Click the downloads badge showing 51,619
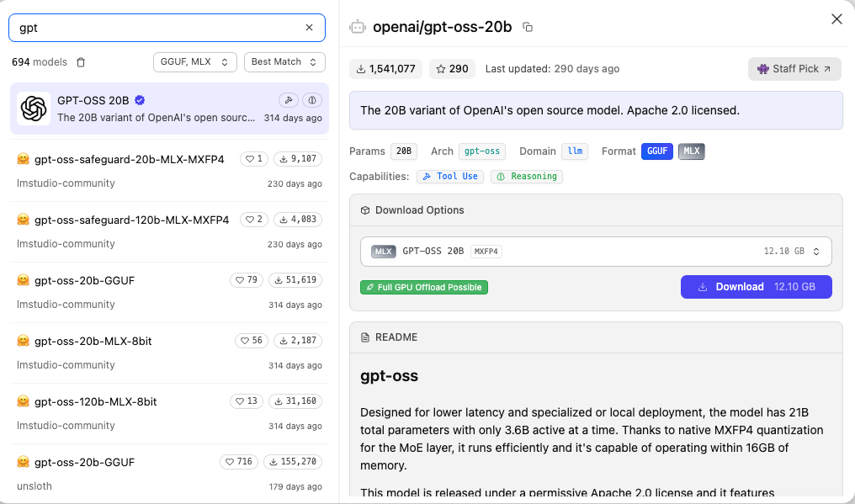The image size is (855, 504). point(295,280)
